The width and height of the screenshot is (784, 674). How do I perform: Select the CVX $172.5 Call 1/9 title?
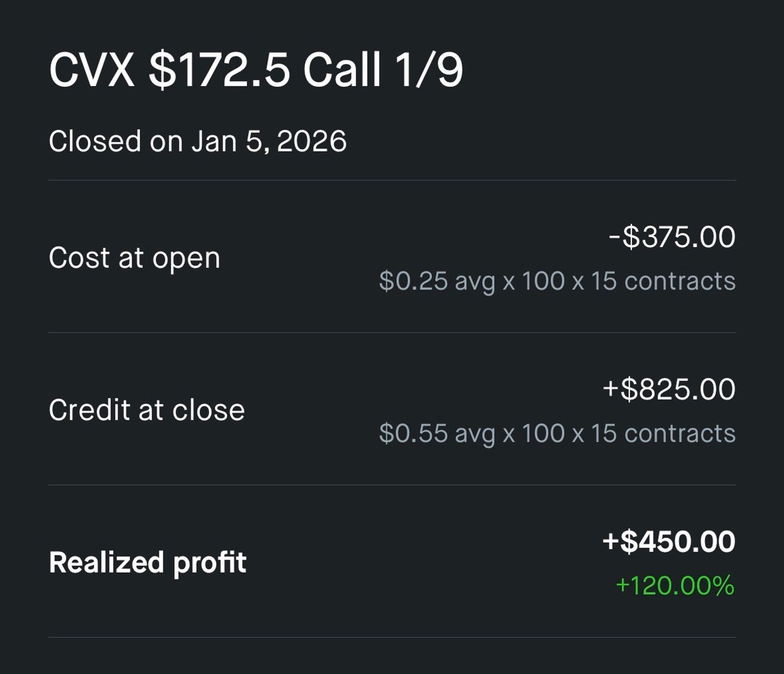[256, 70]
